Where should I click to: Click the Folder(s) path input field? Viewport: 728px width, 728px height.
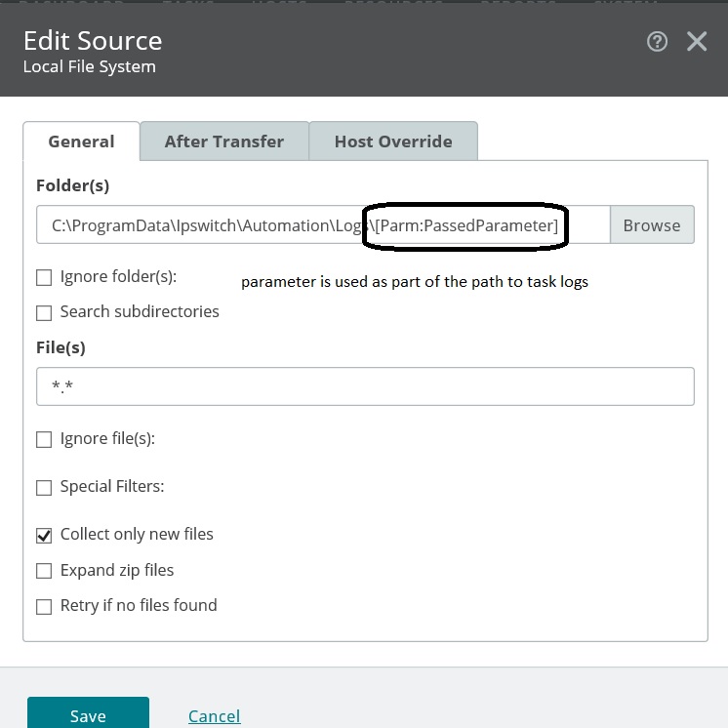tap(323, 224)
